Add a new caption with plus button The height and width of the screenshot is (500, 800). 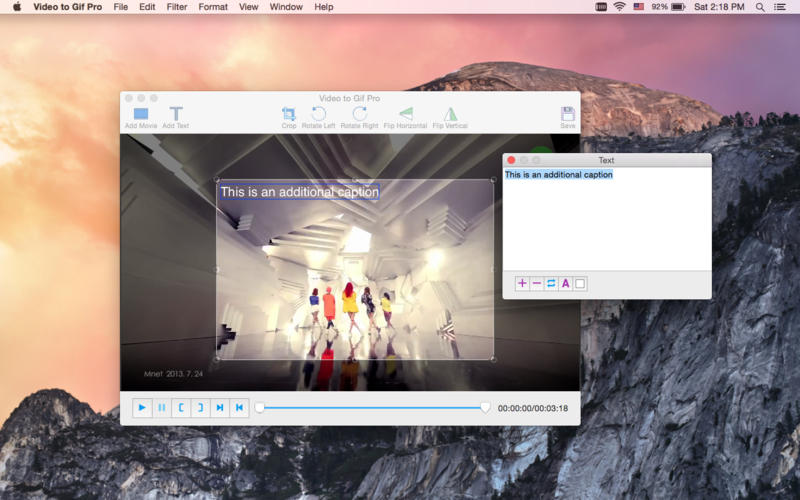tap(522, 283)
